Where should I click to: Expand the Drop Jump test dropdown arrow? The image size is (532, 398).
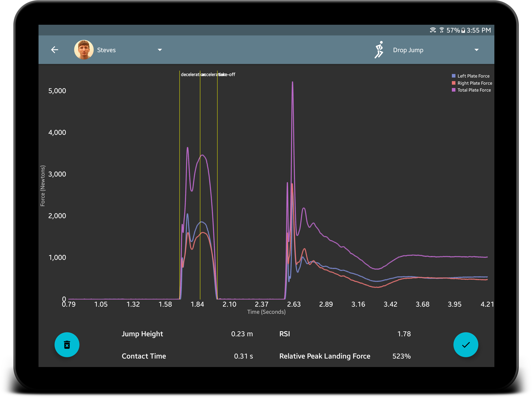476,50
